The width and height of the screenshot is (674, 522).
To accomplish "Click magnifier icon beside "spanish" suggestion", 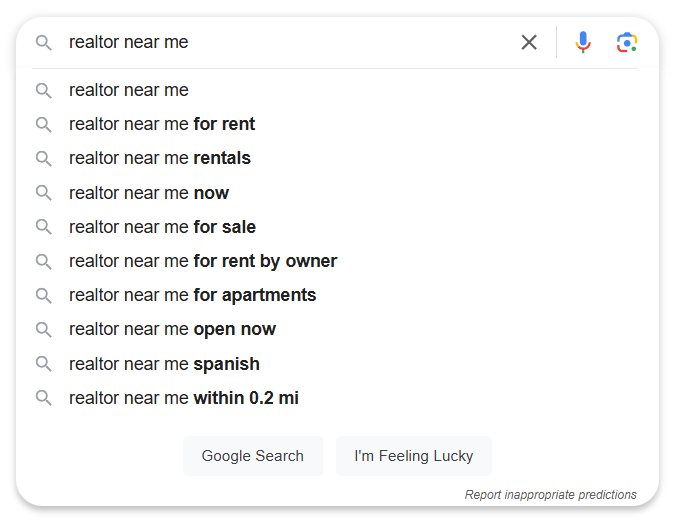I will 43,364.
